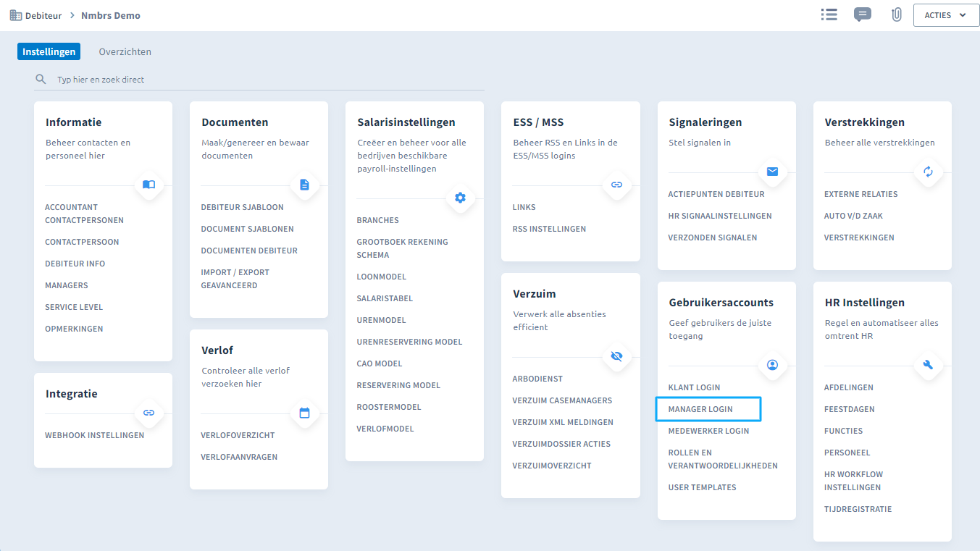Click the search field 'Typ hier en zoek direct'

259,79
